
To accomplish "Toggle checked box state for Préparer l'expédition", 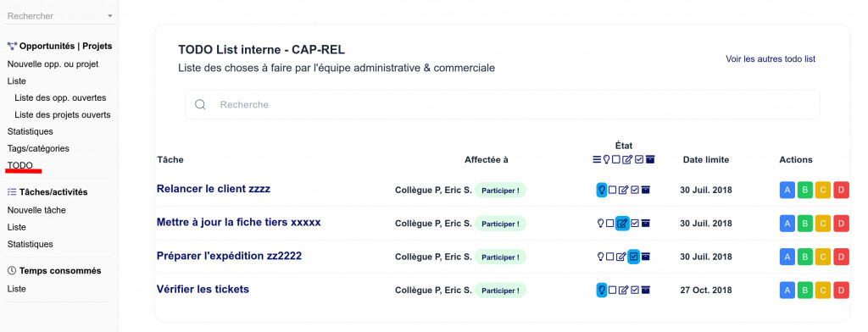I will click(634, 257).
